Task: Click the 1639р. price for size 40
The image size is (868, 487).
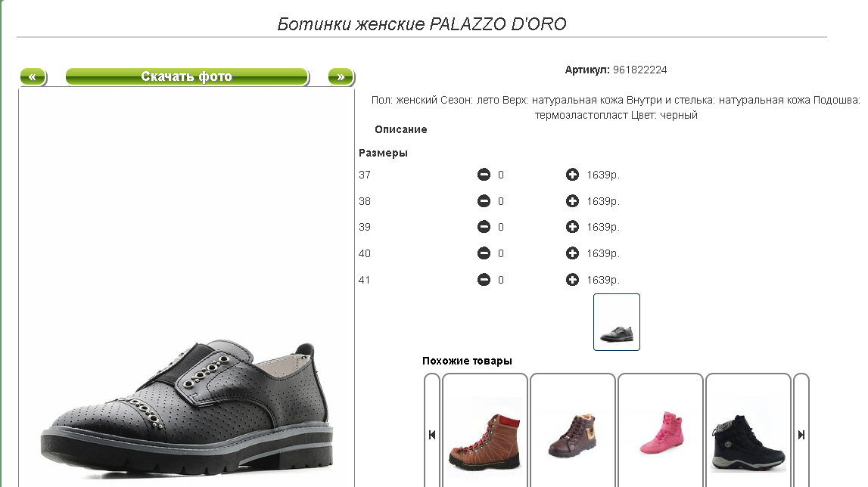Action: 603,253
